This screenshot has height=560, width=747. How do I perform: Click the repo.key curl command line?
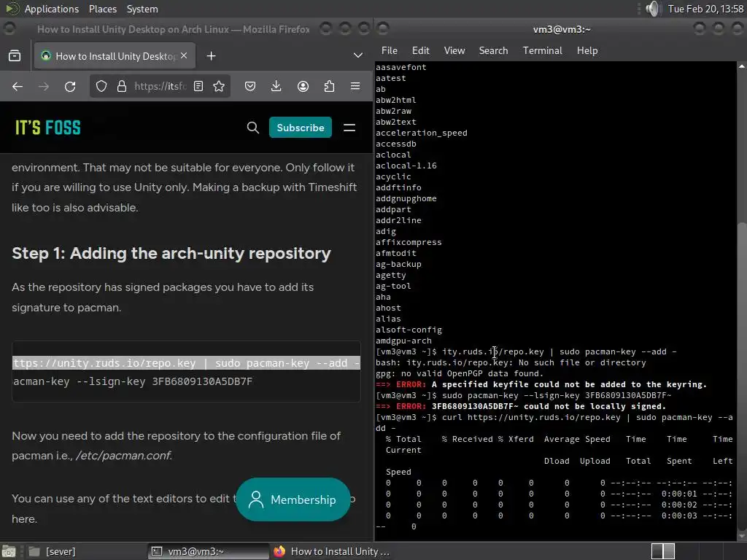186,363
